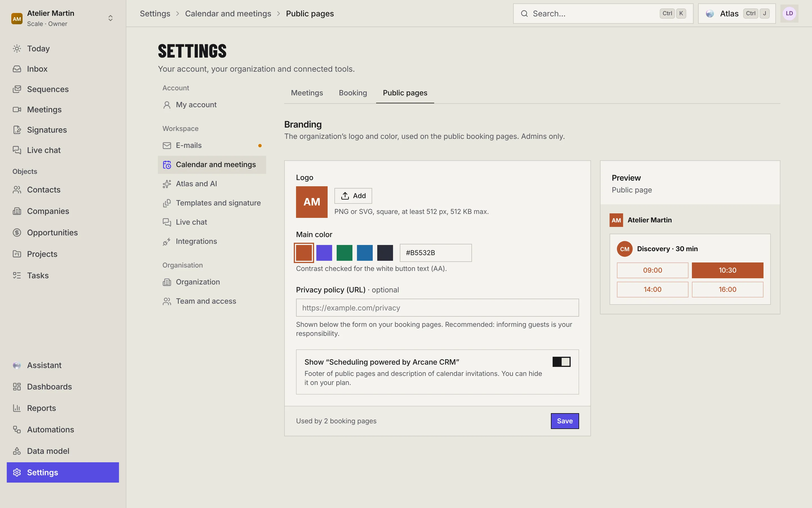
Task: Click the Settings gear icon in sidebar
Action: tap(17, 472)
